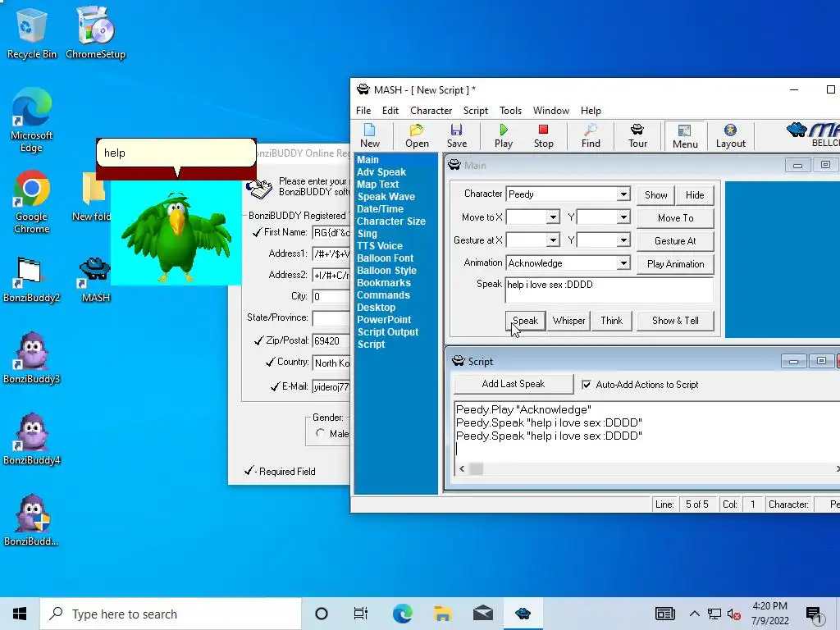Click the Speak button
Image resolution: width=840 pixels, height=630 pixels.
pos(525,321)
